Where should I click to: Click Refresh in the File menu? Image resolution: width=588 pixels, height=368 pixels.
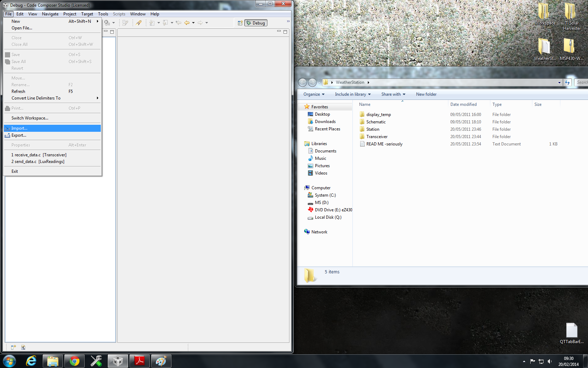(52, 91)
